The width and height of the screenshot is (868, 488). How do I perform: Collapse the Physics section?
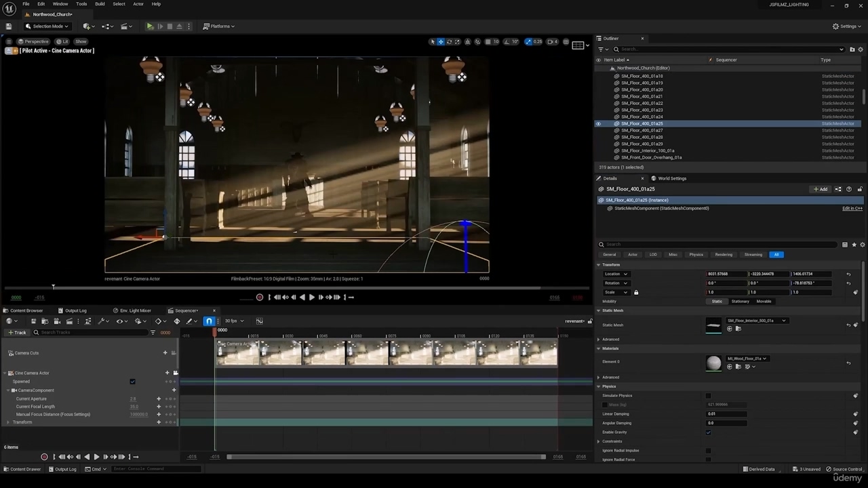click(x=599, y=387)
